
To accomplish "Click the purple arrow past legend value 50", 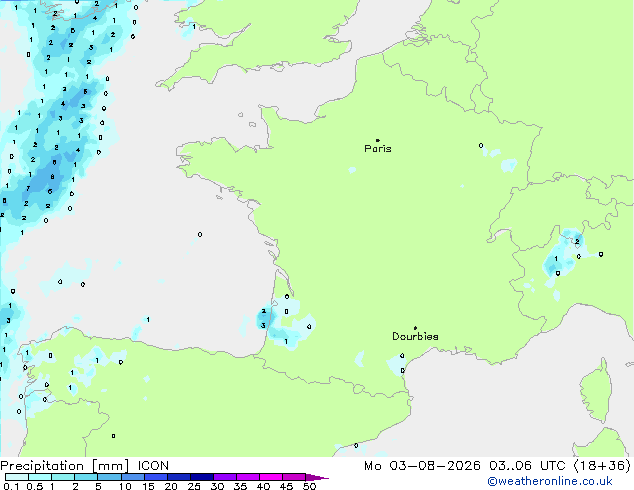I will (317, 477).
